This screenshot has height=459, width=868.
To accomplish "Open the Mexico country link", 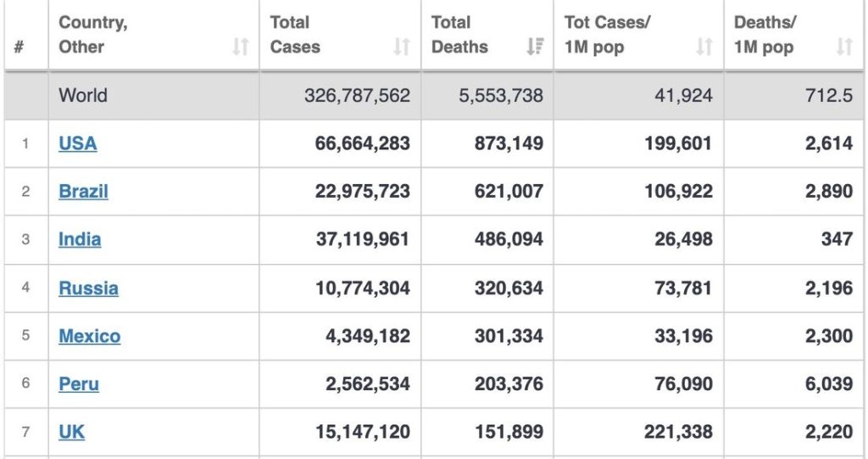I will (x=89, y=336).
